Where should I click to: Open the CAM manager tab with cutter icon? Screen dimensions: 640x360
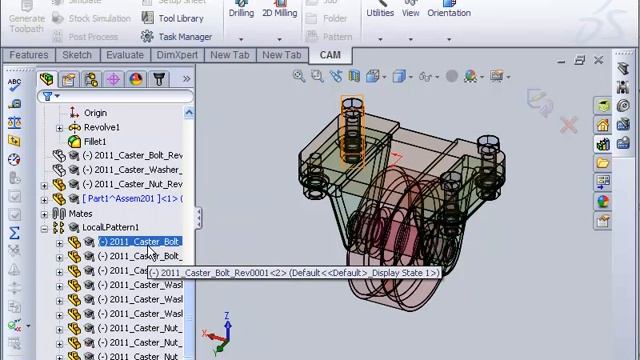point(159,79)
